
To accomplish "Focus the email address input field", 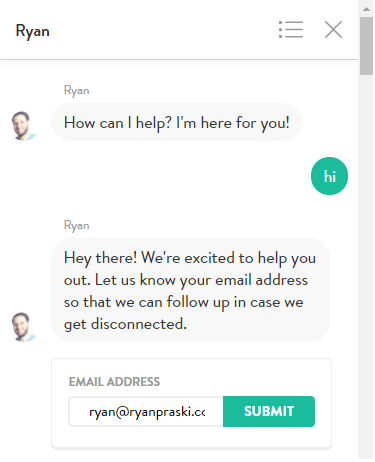I will 146,412.
